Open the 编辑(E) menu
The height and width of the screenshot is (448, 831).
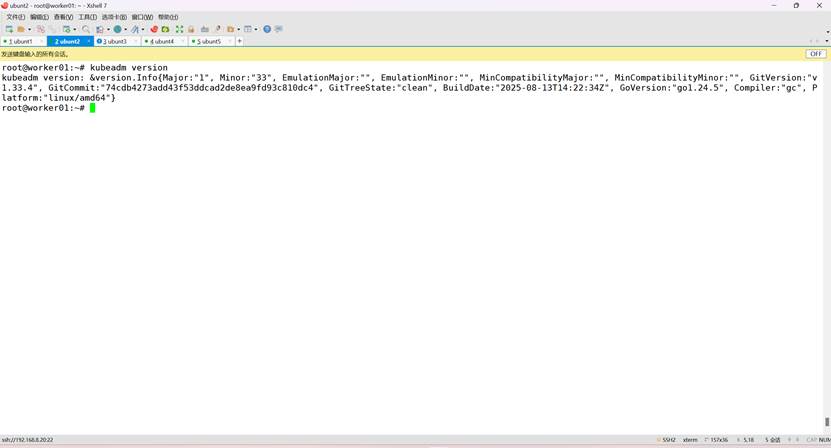39,17
